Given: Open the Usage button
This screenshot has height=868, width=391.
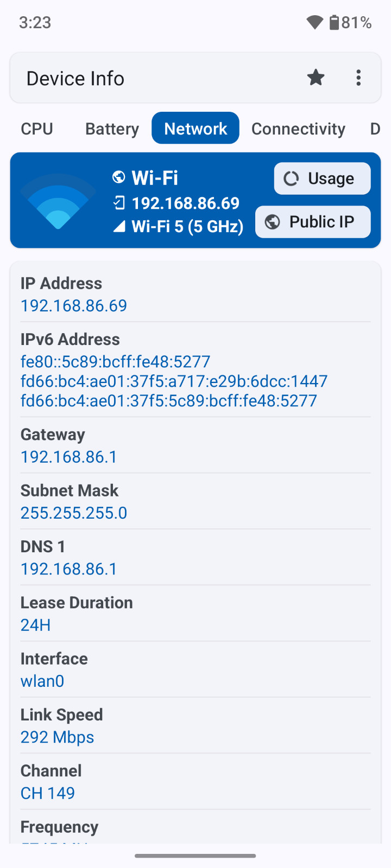Looking at the screenshot, I should click(x=322, y=178).
